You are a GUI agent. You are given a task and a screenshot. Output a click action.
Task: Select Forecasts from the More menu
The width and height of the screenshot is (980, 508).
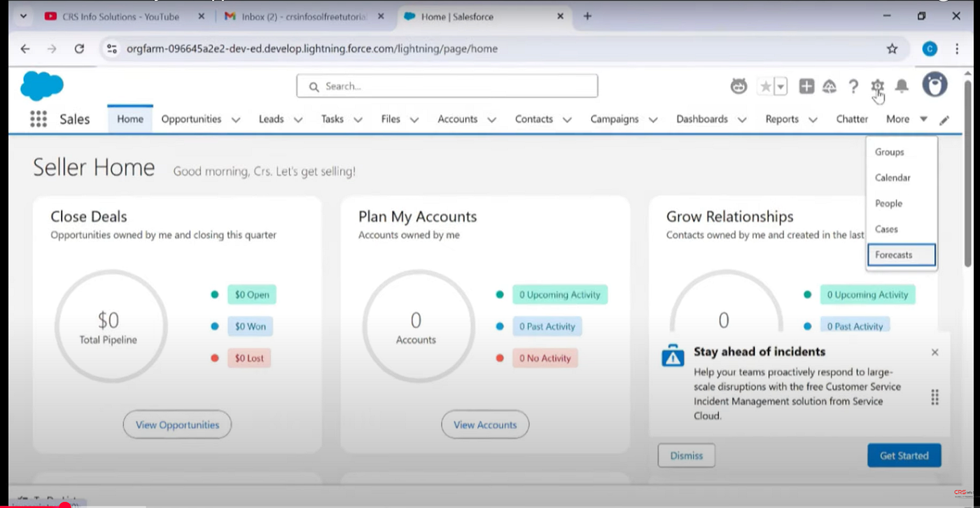(x=902, y=255)
